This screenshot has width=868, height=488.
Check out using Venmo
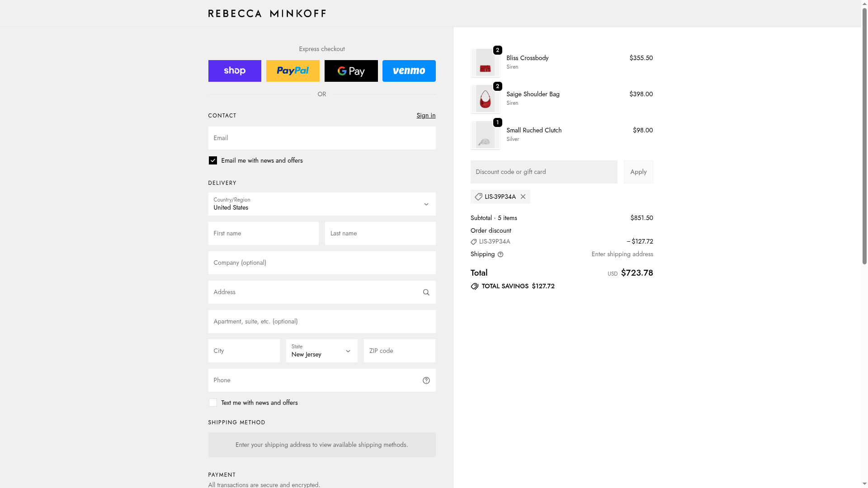(x=409, y=71)
